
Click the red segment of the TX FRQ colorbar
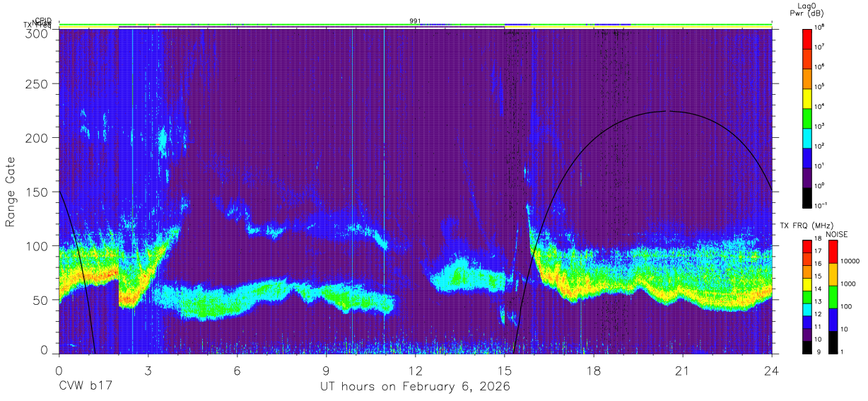807,246
